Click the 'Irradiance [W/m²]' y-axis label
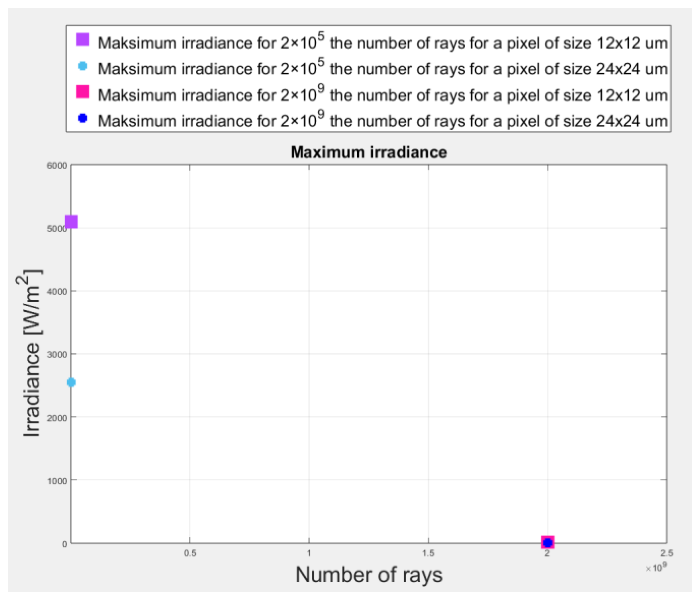Screen dimensions: 700x598 pos(32,354)
